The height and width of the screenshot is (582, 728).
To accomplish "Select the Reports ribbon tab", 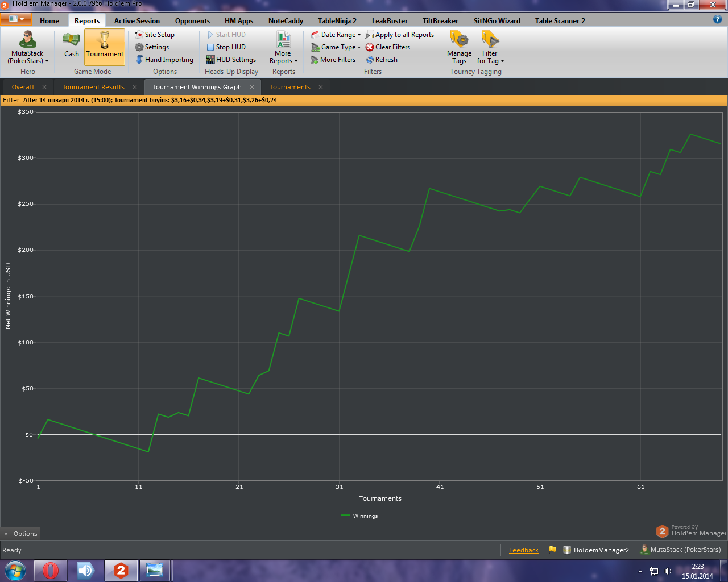I will [87, 21].
